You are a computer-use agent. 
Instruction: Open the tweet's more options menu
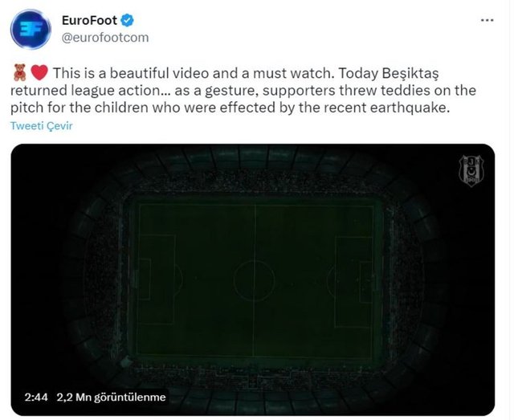pyautogui.click(x=488, y=22)
